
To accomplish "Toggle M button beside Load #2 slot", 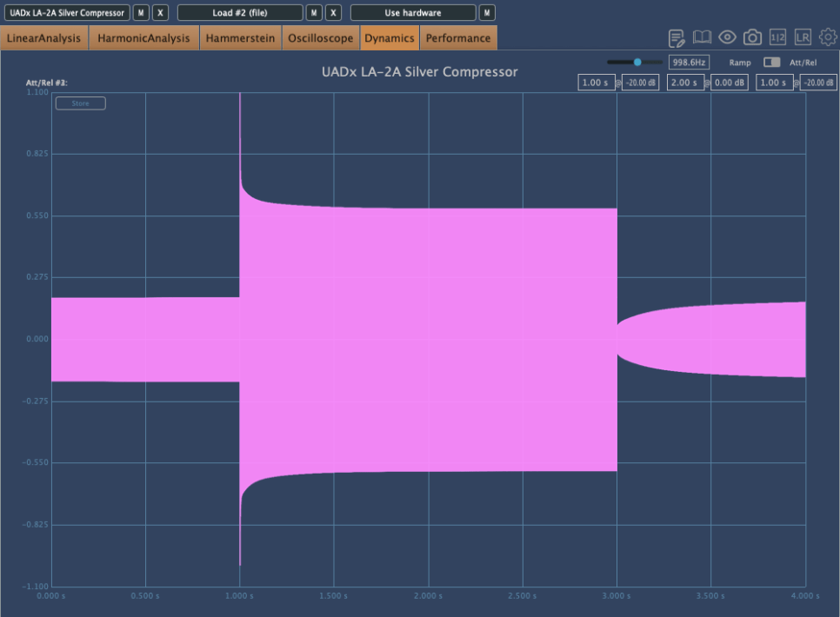I will click(314, 13).
